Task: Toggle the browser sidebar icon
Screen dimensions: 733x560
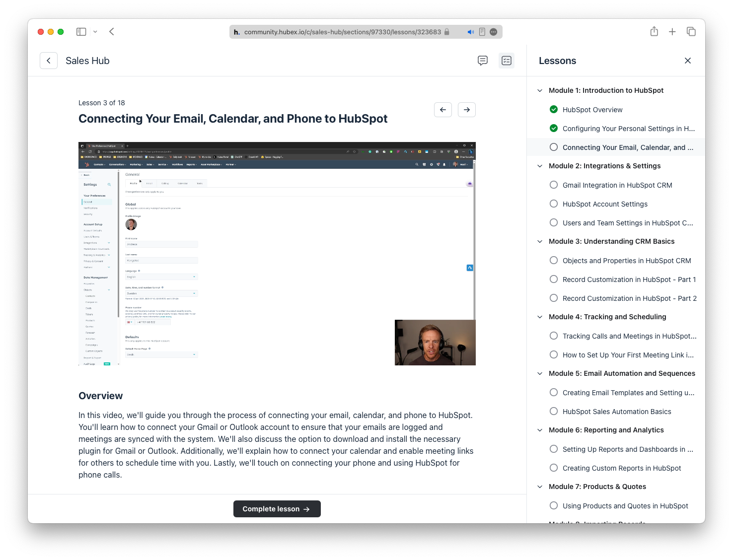Action: [81, 32]
